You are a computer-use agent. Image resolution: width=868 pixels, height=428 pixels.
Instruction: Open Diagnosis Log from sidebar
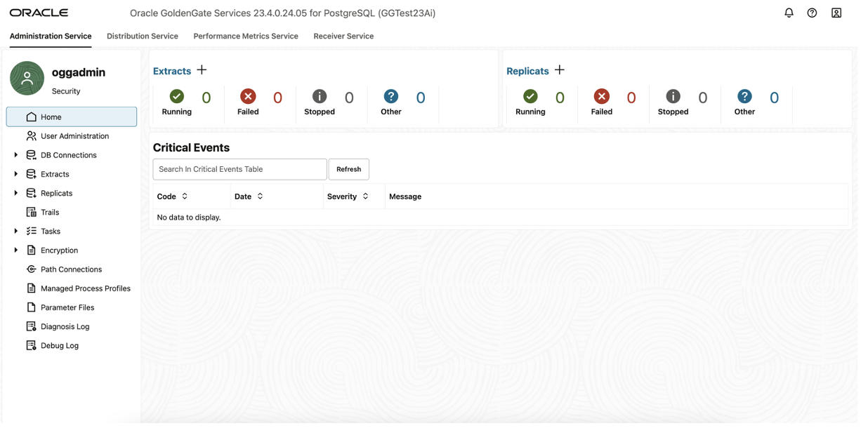(x=65, y=326)
